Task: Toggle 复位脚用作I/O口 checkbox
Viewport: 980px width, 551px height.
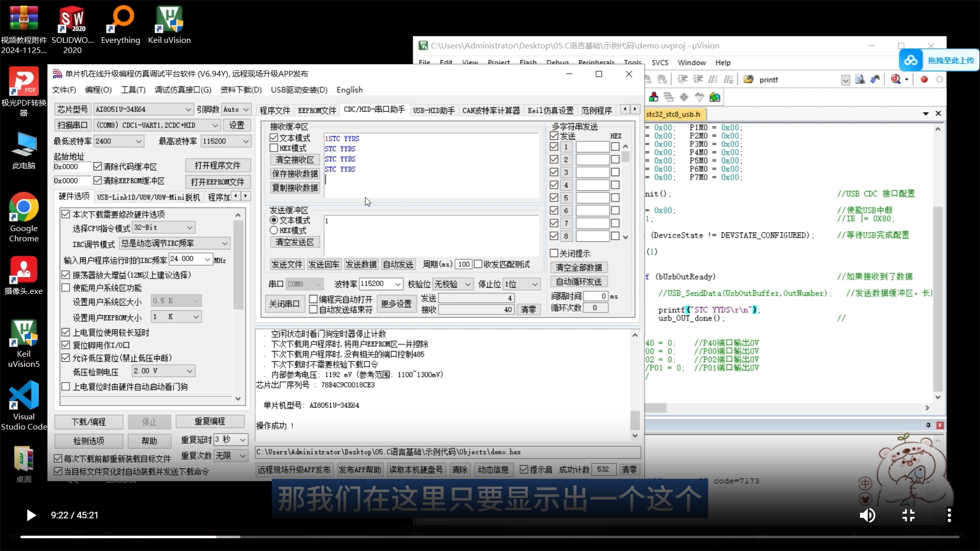Action: click(66, 345)
